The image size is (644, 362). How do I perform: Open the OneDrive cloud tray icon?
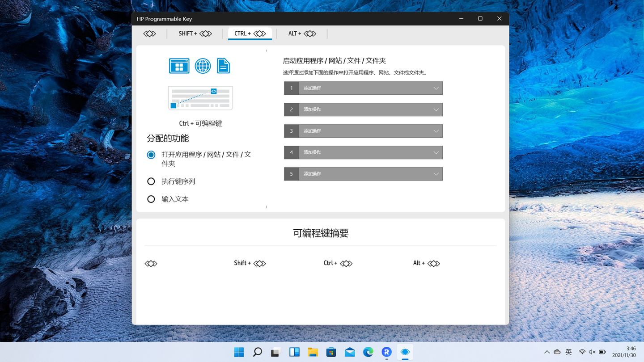point(557,352)
